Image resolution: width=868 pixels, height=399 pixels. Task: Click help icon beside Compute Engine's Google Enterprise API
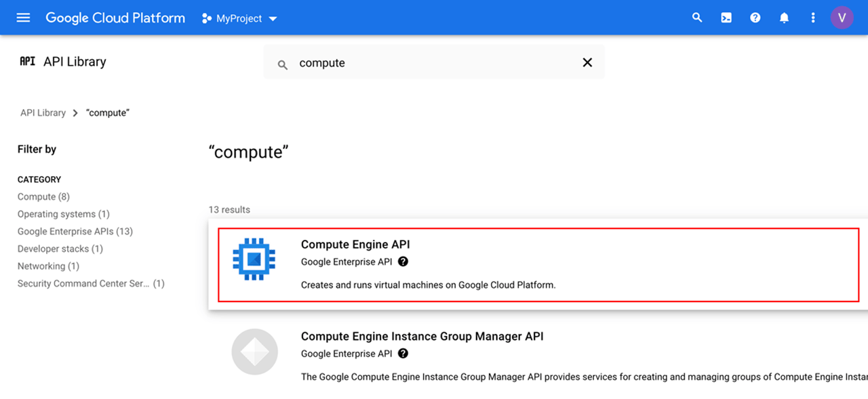point(403,261)
